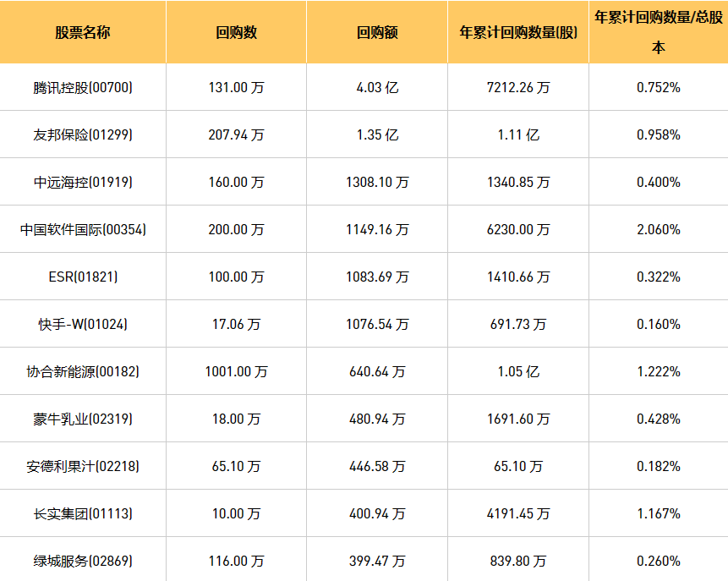Select the 协合新能源(00182) stock name
This screenshot has height=581, width=728.
[x=83, y=371]
